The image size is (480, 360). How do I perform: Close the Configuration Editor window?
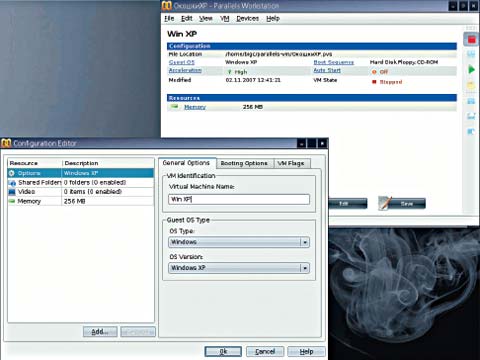click(x=322, y=144)
